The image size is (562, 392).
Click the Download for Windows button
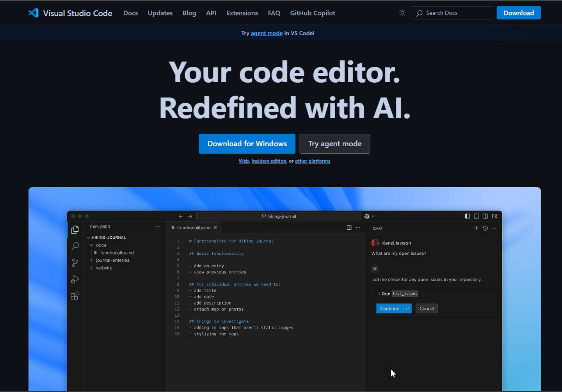tap(247, 144)
